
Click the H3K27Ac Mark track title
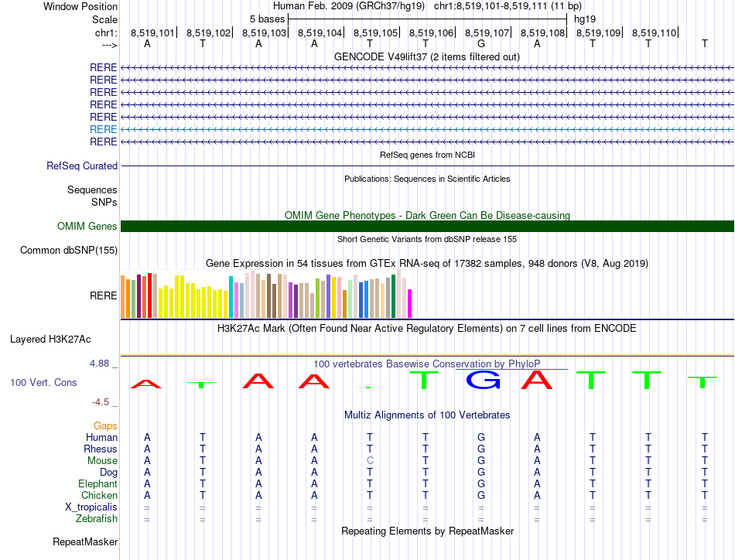point(427,329)
